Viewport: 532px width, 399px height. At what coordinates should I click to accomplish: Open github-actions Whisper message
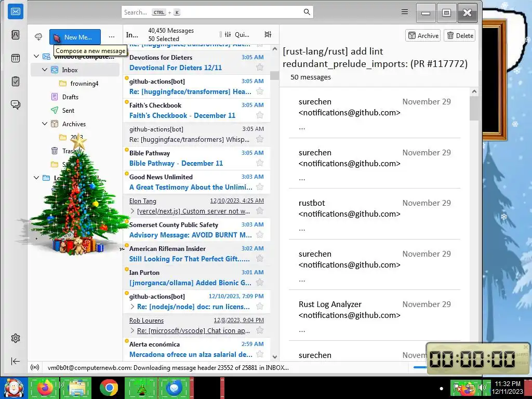[196, 135]
